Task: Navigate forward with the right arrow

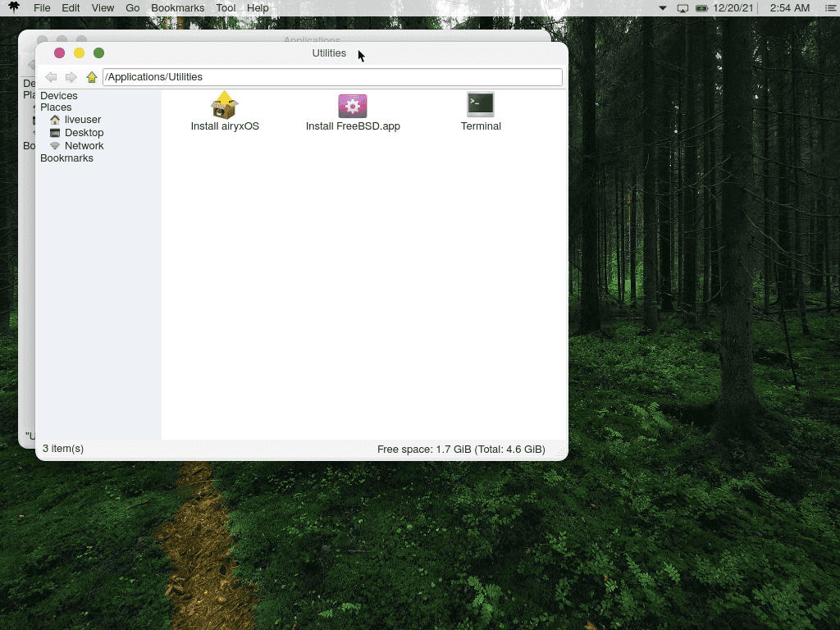Action: point(71,76)
